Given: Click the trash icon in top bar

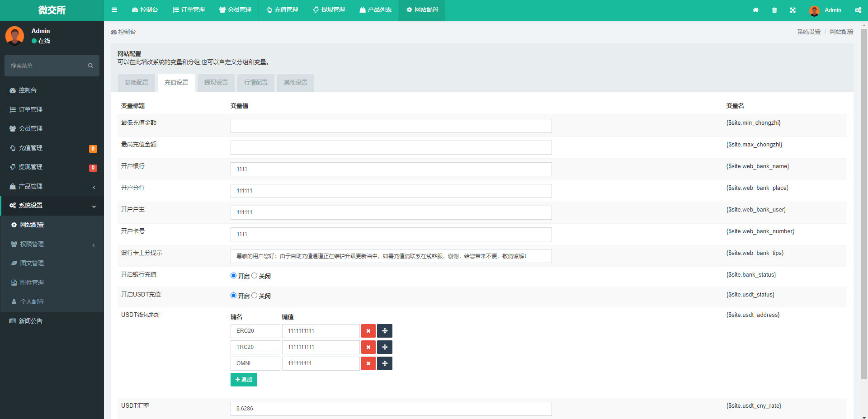Looking at the screenshot, I should pyautogui.click(x=774, y=10).
